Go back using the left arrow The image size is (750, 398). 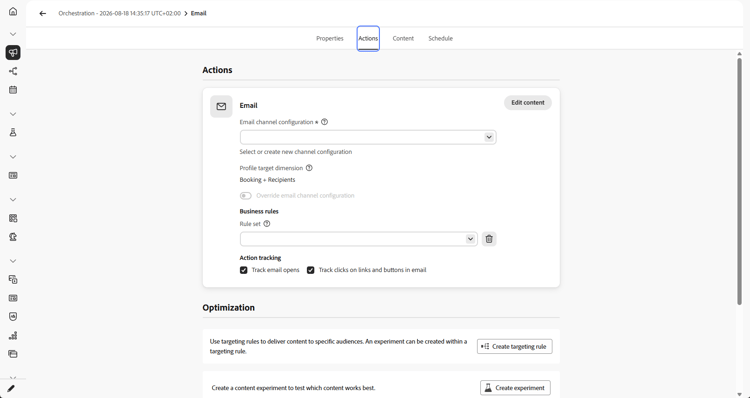point(43,13)
